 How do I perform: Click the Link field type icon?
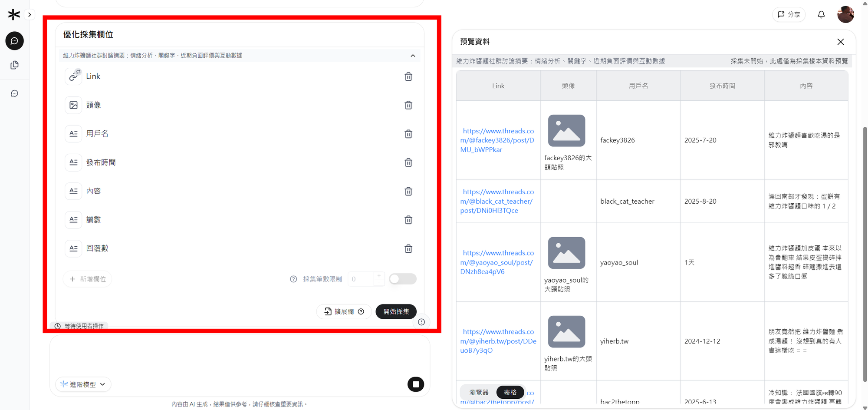pos(73,76)
